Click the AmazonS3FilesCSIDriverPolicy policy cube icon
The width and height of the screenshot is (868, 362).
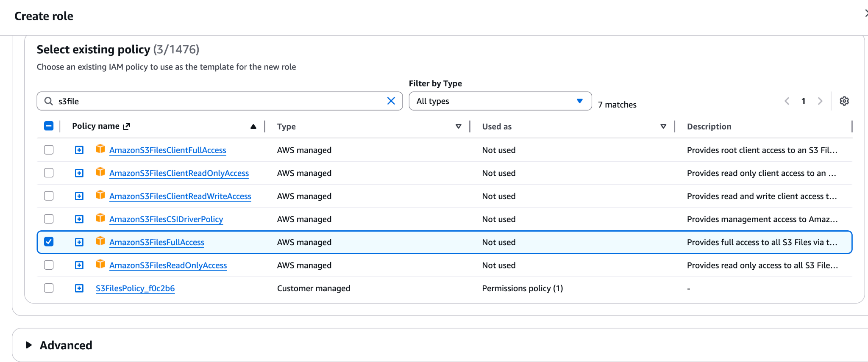pyautogui.click(x=100, y=218)
